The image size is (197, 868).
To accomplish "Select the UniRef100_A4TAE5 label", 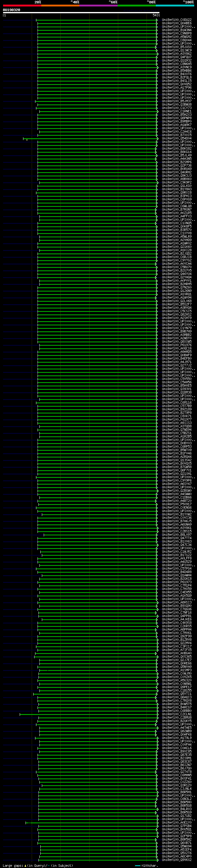I will pyautogui.click(x=177, y=728).
